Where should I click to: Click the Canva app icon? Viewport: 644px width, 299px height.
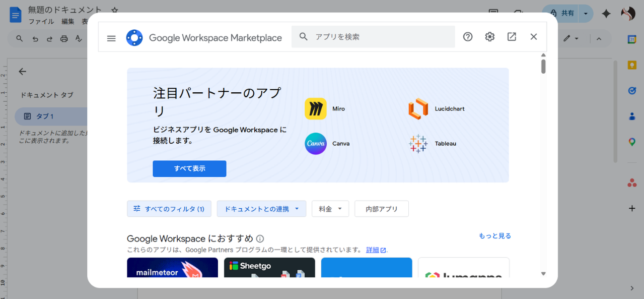[315, 144]
